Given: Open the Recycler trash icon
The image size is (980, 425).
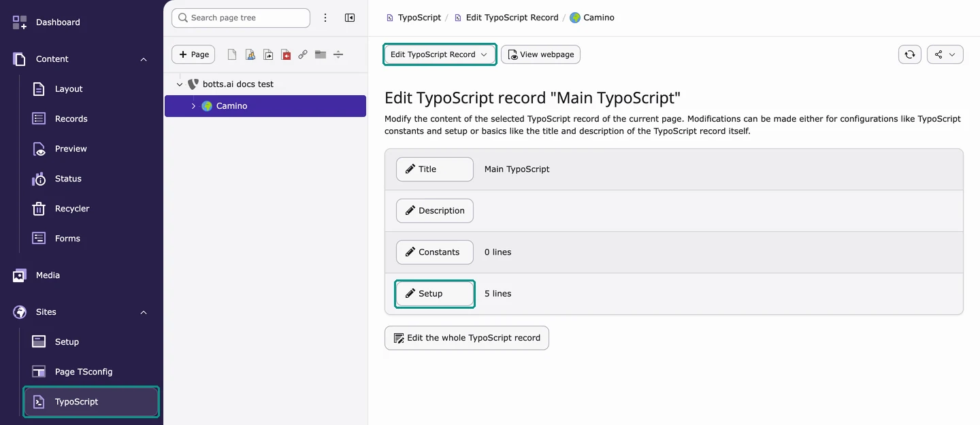Looking at the screenshot, I should click(39, 209).
